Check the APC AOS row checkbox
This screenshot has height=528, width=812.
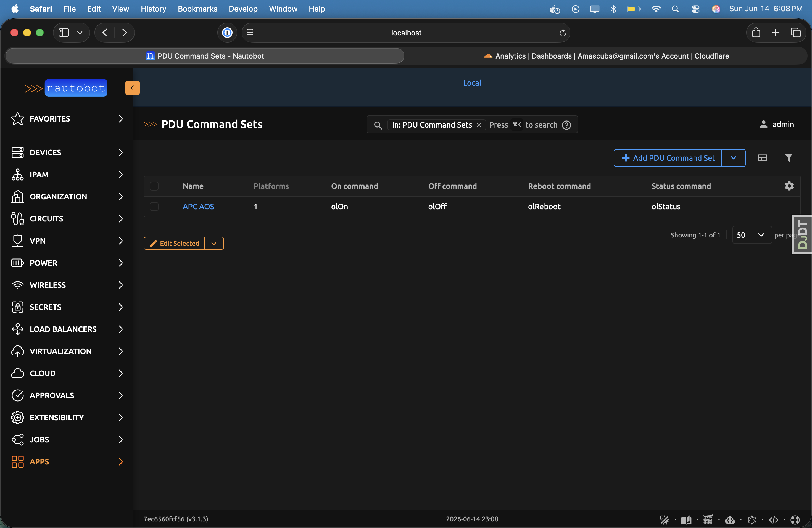[x=154, y=206]
